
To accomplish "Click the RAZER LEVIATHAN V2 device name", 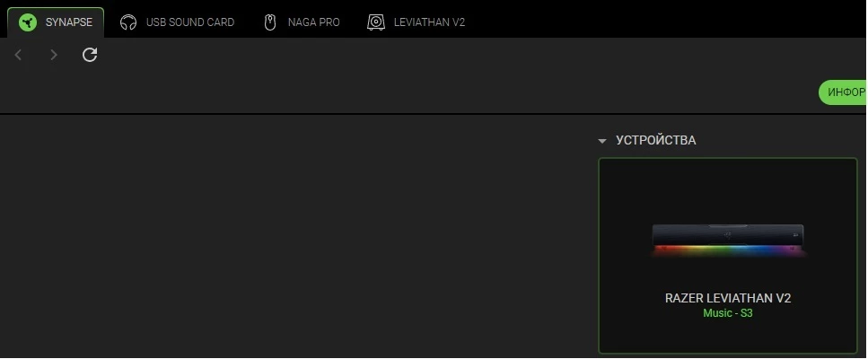I will coord(728,298).
